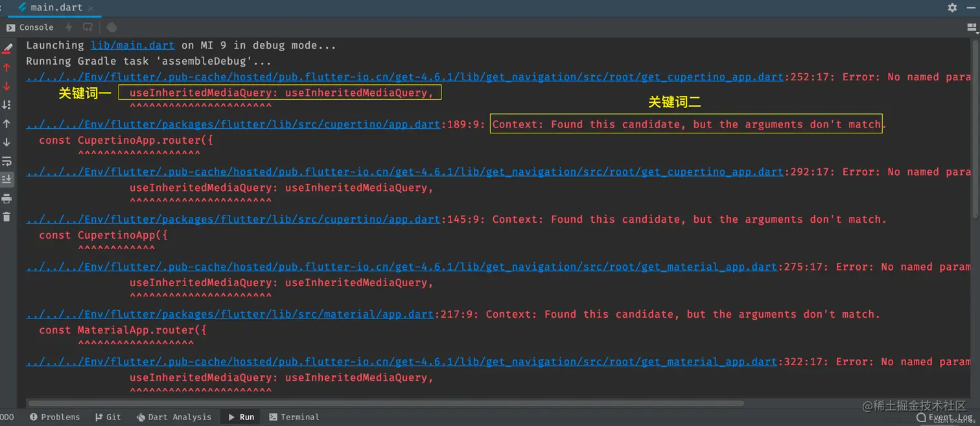Toggle soft-wrap icon in console toolbar
Image resolution: width=980 pixels, height=426 pixels.
click(x=6, y=161)
